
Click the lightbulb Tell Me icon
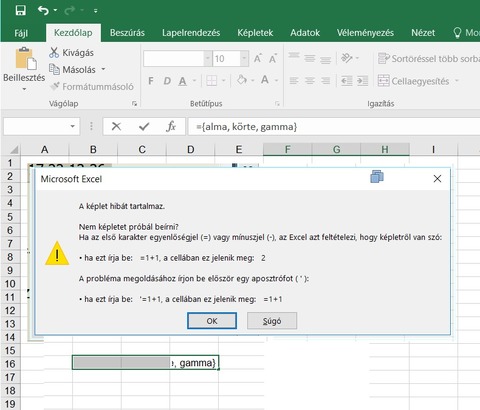click(x=457, y=32)
